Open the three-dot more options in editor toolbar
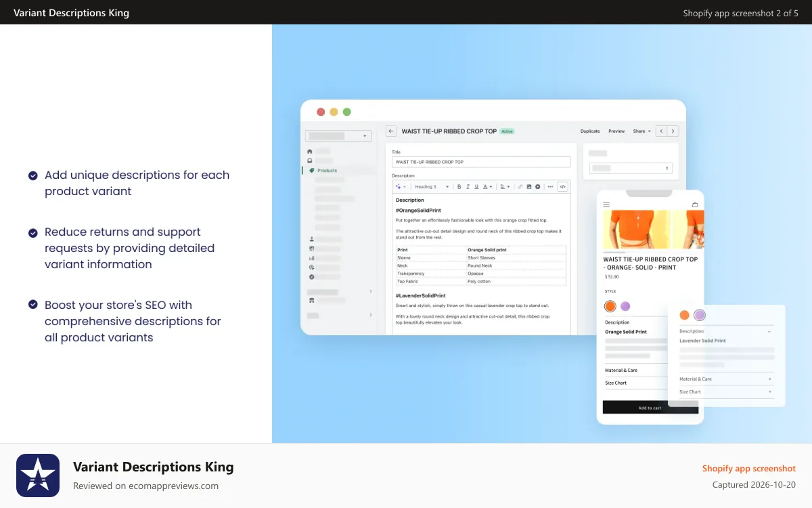Viewport: 812px width, 508px height. click(x=550, y=187)
